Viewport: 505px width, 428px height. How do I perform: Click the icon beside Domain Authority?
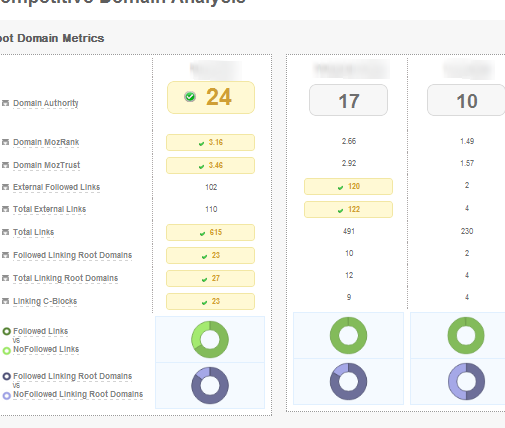click(5, 103)
